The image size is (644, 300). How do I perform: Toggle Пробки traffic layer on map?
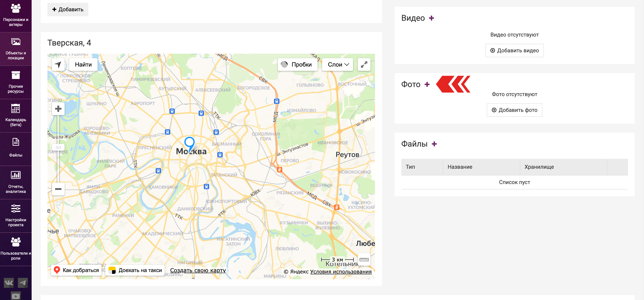(x=297, y=65)
